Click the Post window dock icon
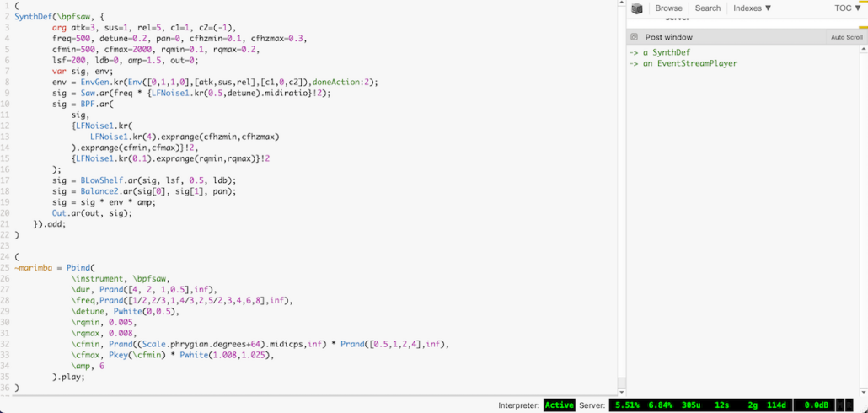Image resolution: width=868 pixels, height=413 pixels. tap(635, 37)
